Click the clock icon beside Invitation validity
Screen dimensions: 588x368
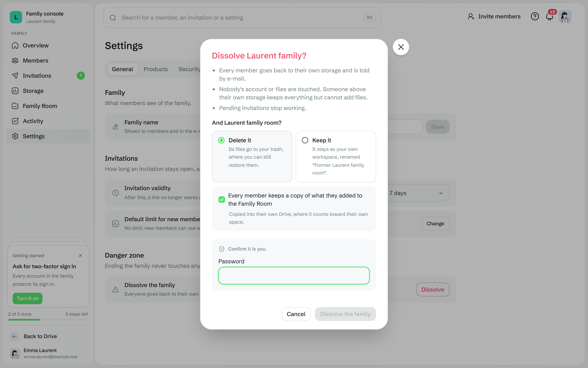[x=115, y=193]
